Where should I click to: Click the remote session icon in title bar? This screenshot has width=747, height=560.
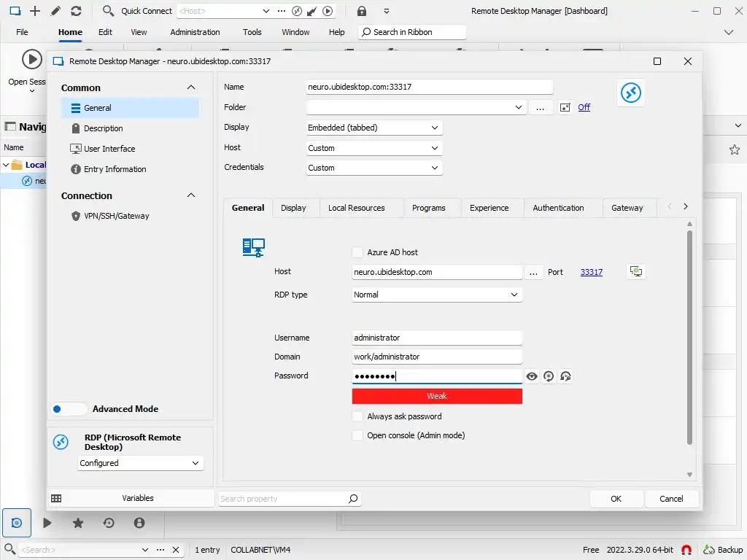pyautogui.click(x=297, y=10)
